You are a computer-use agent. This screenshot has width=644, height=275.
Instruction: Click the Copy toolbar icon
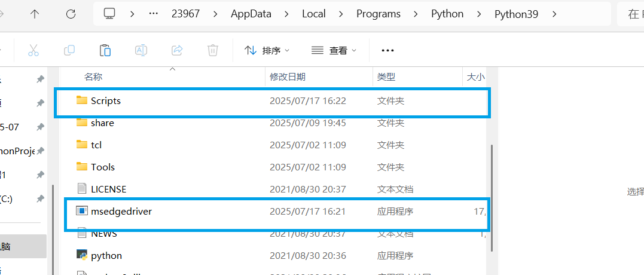69,50
